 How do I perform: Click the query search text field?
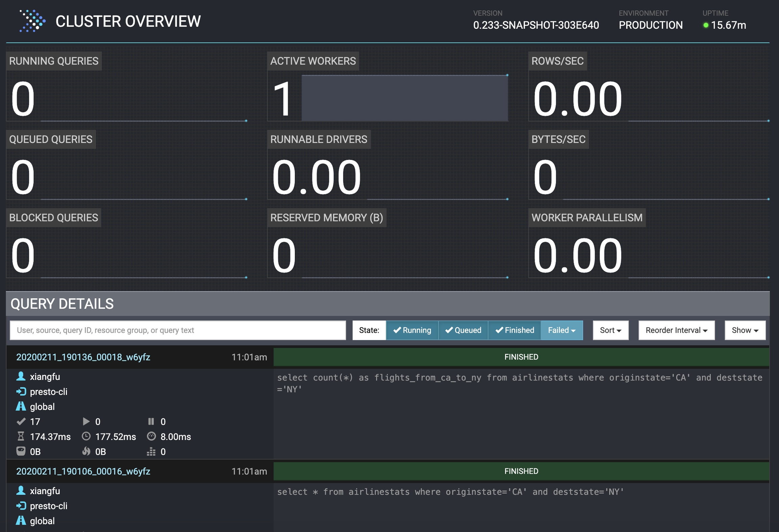(x=178, y=330)
